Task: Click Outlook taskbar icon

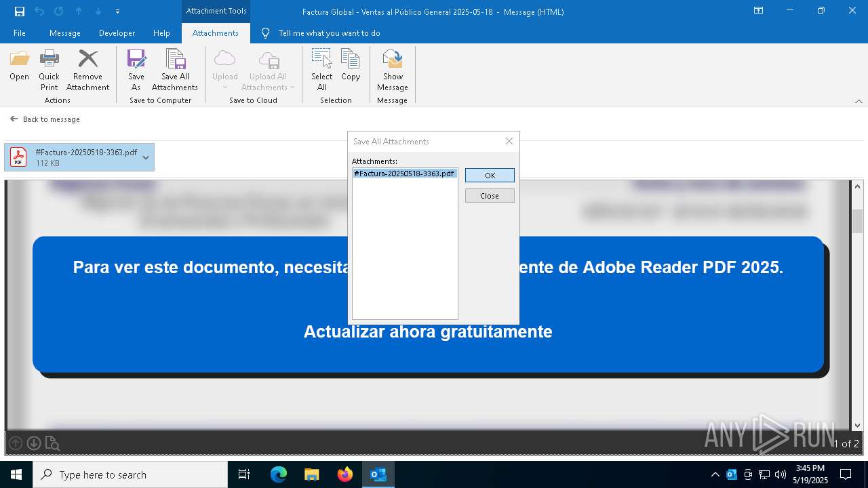Action: click(378, 474)
